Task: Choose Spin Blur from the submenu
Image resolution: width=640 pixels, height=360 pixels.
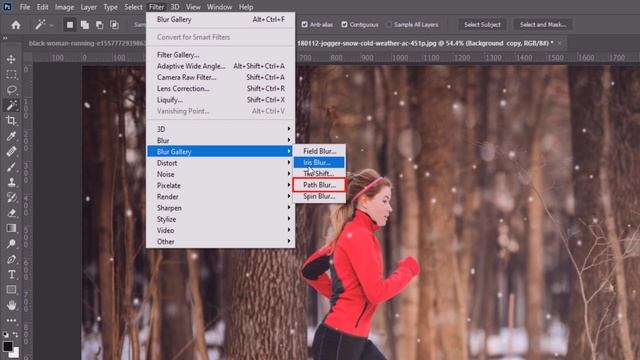Action: click(319, 196)
